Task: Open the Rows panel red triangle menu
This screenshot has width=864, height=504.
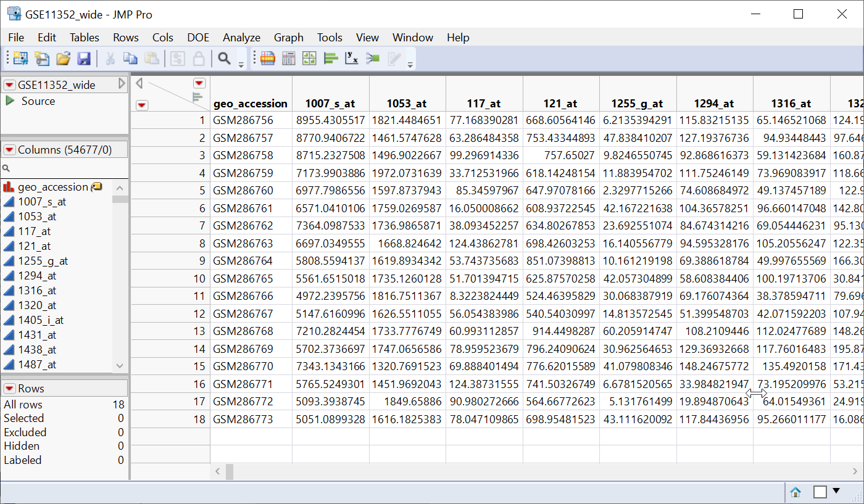Action: click(9, 388)
